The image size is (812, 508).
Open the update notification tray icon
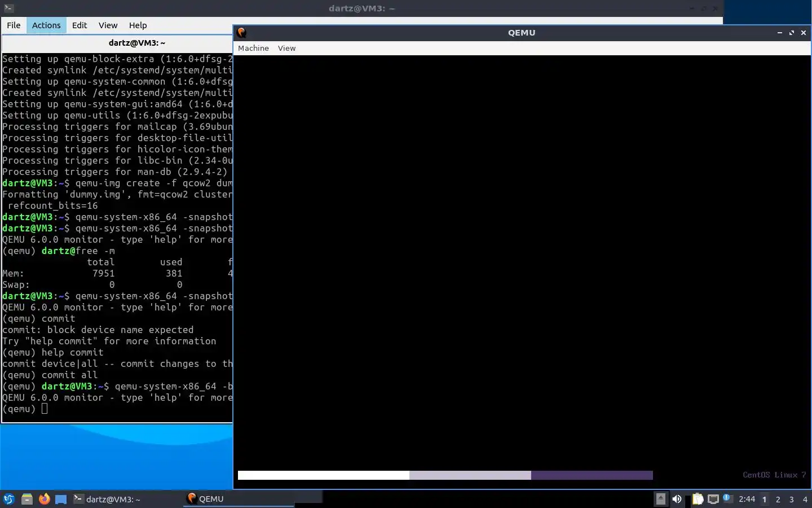click(727, 498)
